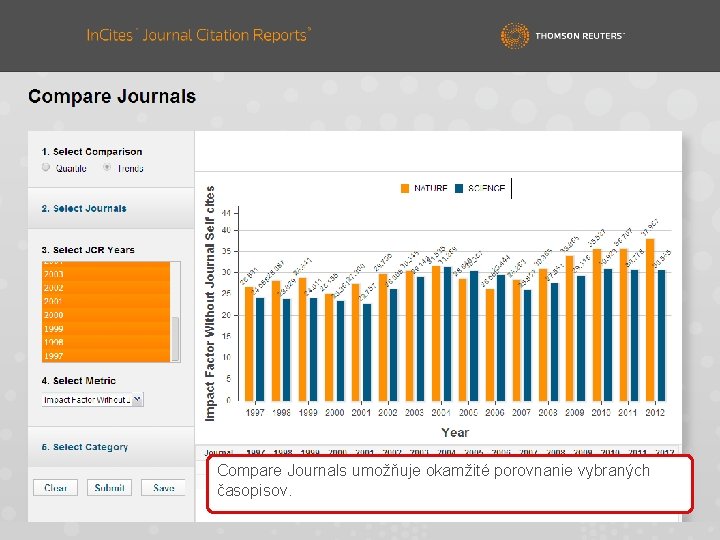Screen dimensions: 720x540
Task: Click the 2005 label on Year axis
Action: [468, 412]
